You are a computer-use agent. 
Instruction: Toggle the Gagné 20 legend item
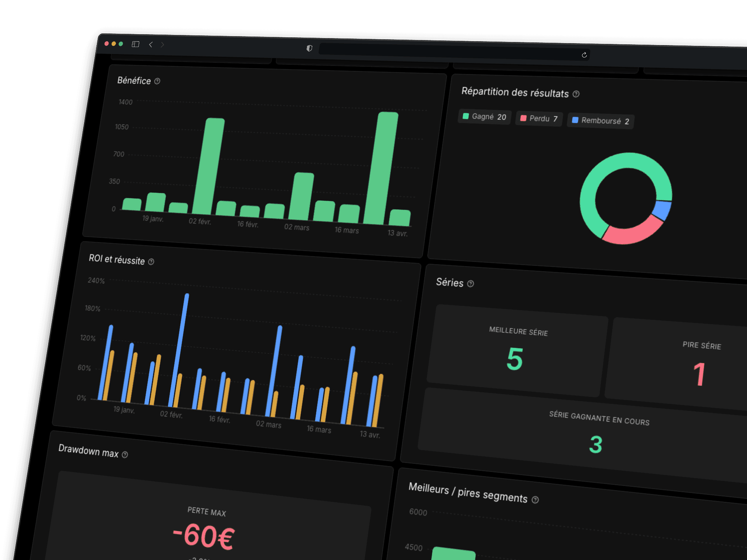(x=484, y=117)
